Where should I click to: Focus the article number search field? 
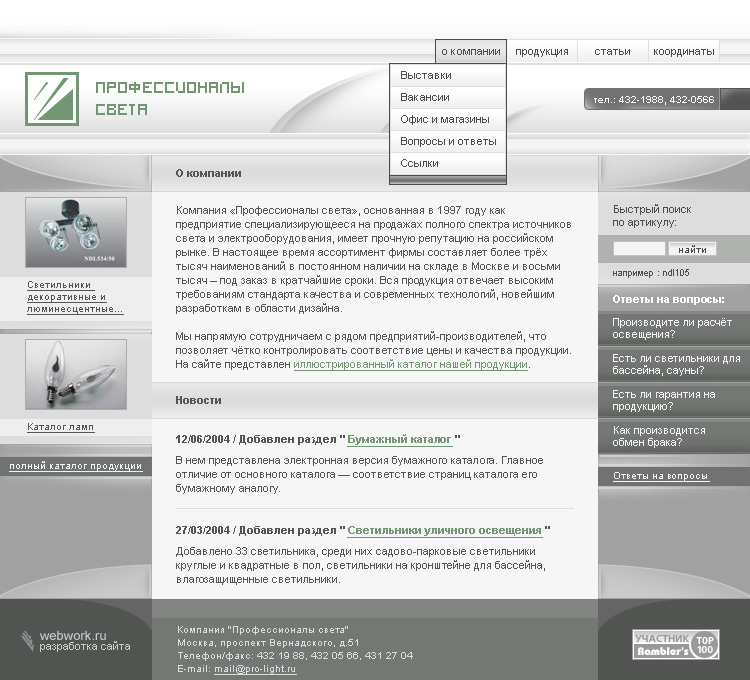[638, 249]
